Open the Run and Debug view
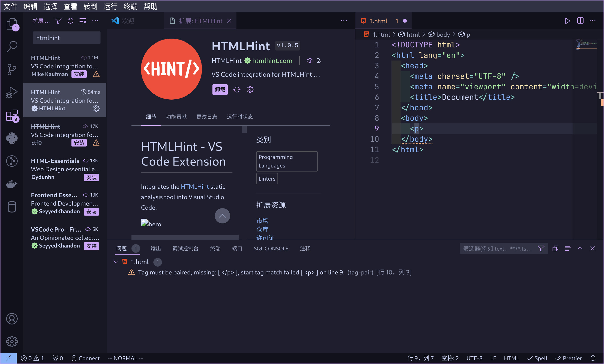Viewport: 604px width, 364px height. [x=11, y=92]
